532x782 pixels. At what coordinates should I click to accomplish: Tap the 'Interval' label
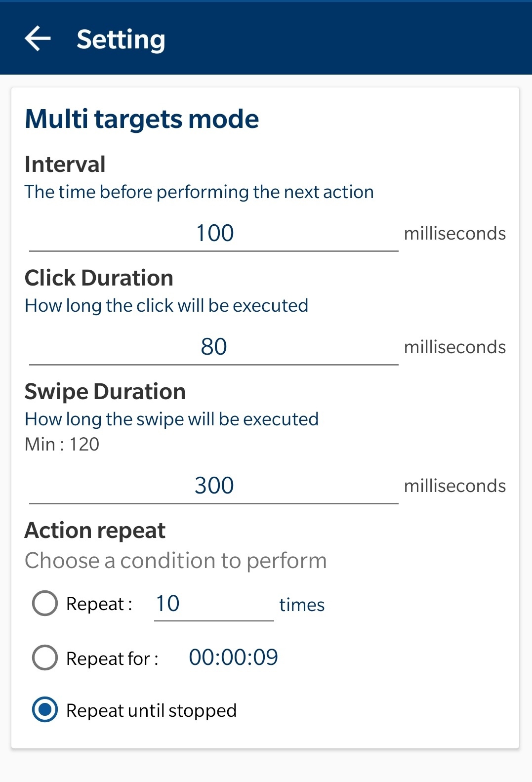click(x=65, y=165)
